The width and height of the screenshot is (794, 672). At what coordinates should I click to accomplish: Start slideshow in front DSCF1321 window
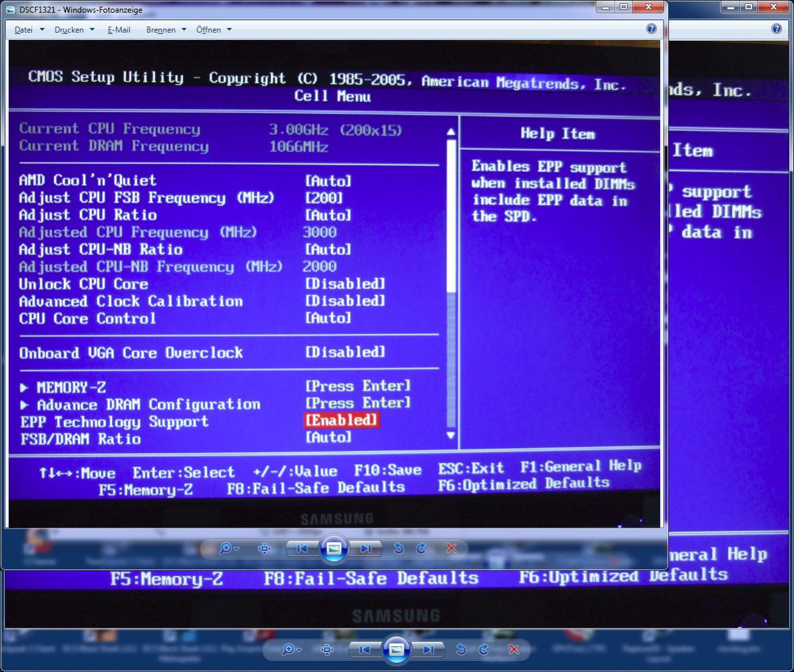(334, 548)
